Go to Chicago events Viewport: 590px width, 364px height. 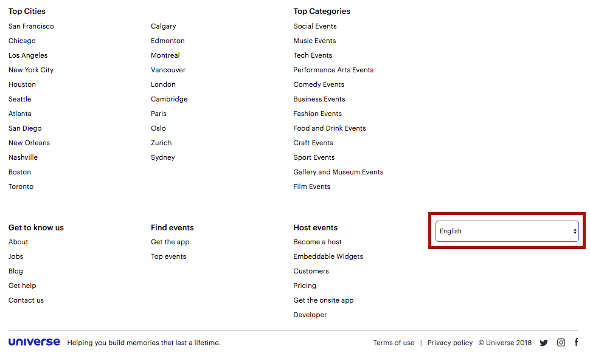pyautogui.click(x=22, y=41)
